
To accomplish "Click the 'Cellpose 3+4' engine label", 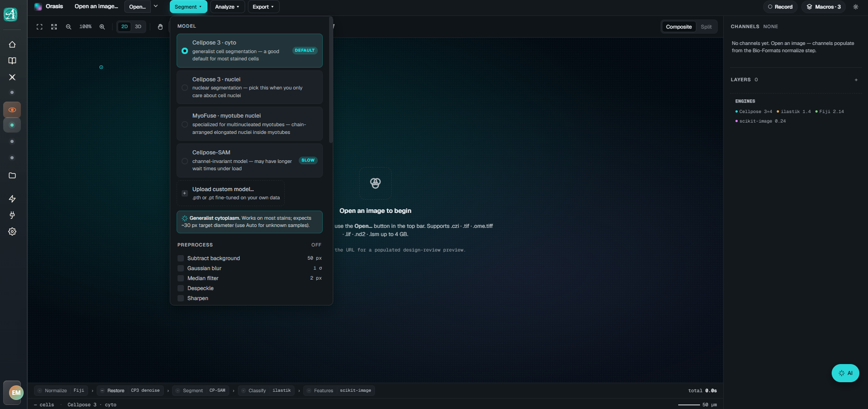I will coord(754,112).
